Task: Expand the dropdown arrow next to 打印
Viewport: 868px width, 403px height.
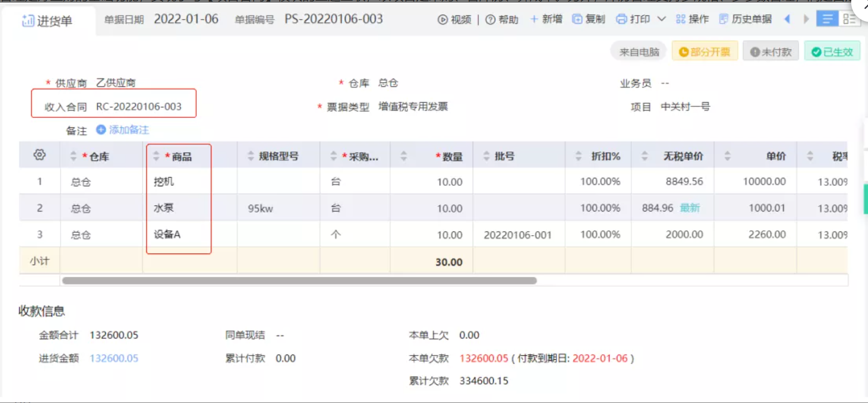Action: point(661,19)
